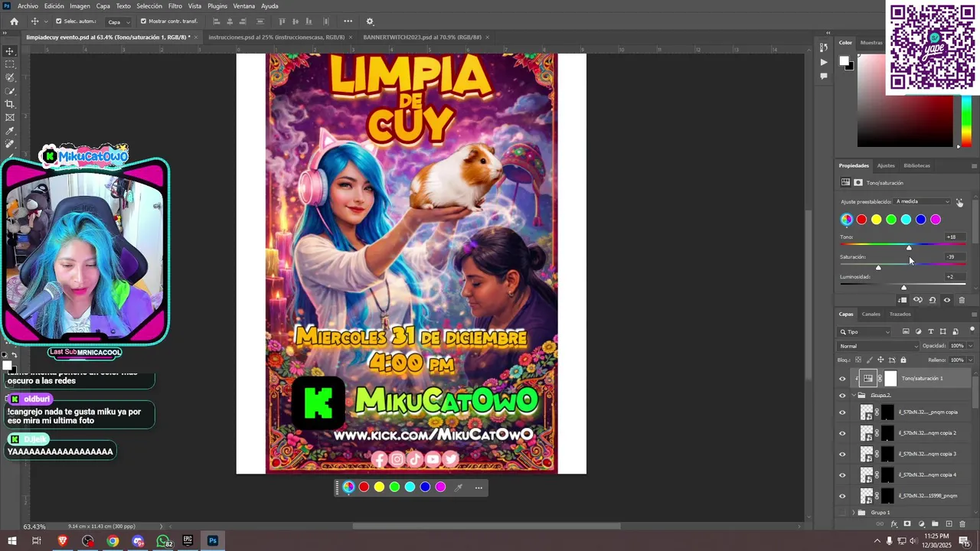
Task: Open Photoshop from the Windows taskbar
Action: click(x=213, y=541)
